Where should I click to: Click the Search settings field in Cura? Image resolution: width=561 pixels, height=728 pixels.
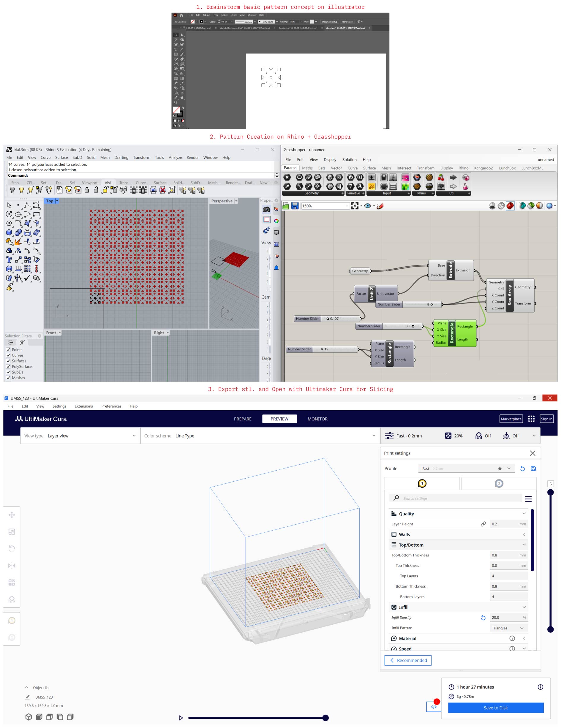click(x=460, y=498)
